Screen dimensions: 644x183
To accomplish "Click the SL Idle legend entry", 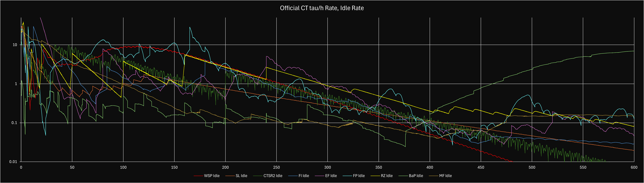I will point(236,176).
